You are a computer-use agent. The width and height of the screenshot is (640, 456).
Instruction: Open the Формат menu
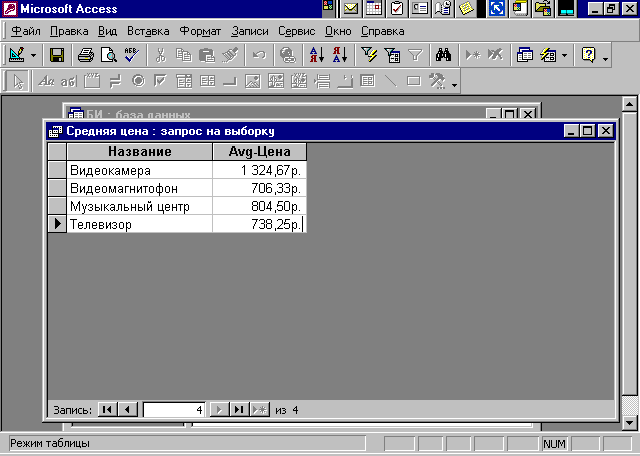pyautogui.click(x=200, y=31)
